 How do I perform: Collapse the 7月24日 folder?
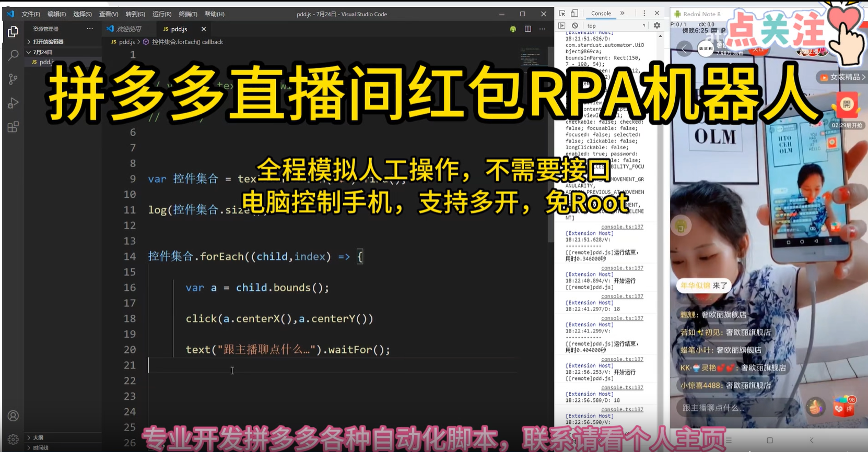(42, 52)
